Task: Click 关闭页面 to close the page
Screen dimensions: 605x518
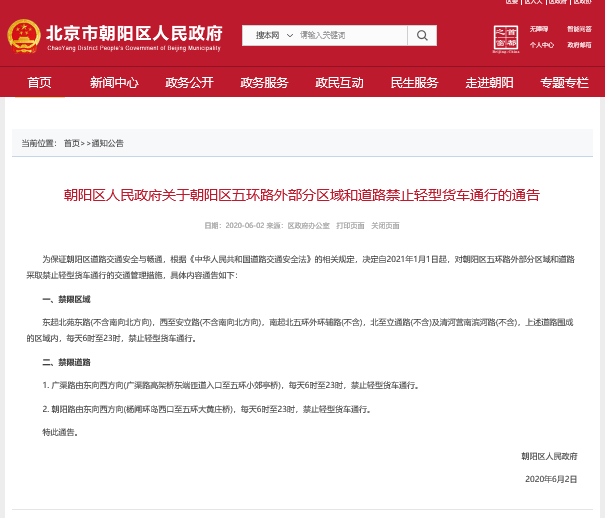Action: click(x=385, y=226)
